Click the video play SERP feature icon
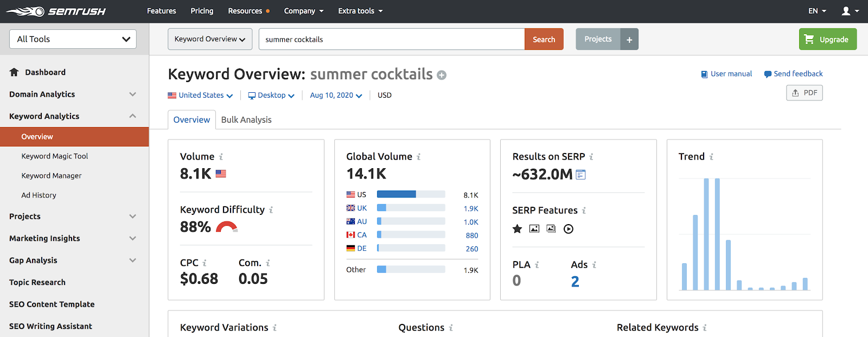 click(569, 229)
